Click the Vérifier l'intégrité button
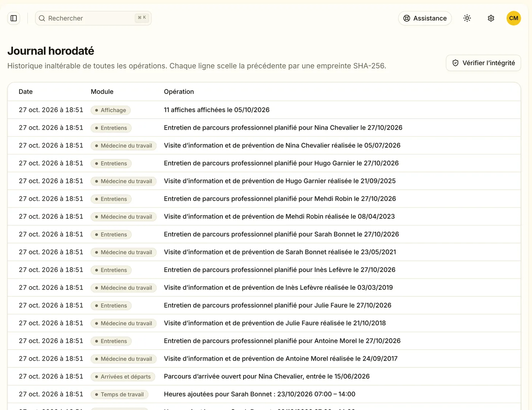 [x=483, y=63]
